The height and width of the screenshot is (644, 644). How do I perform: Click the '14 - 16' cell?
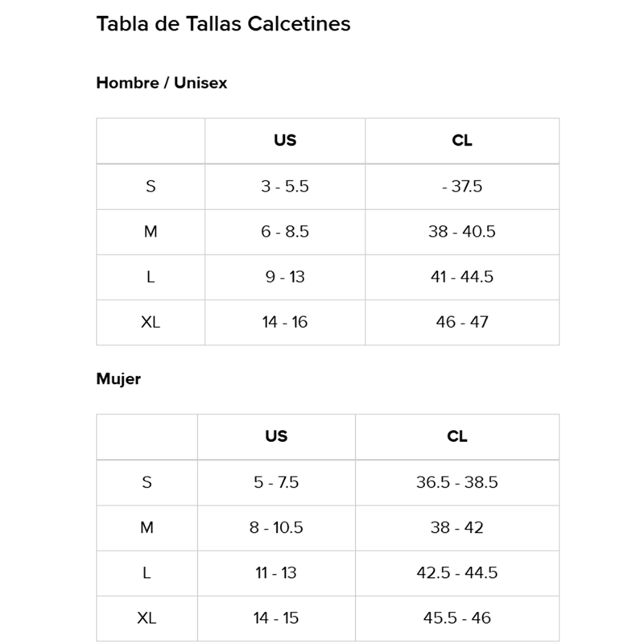tap(285, 323)
